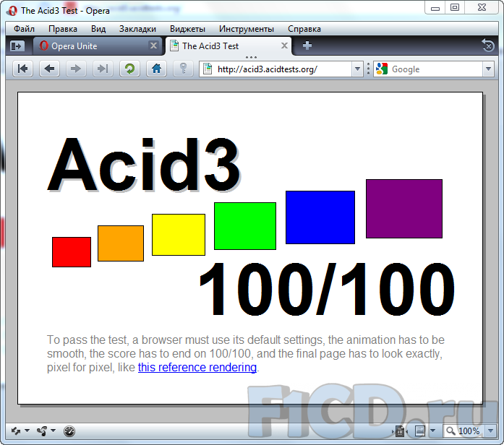
Task: Click the orange Acid3 box
Action: point(121,243)
